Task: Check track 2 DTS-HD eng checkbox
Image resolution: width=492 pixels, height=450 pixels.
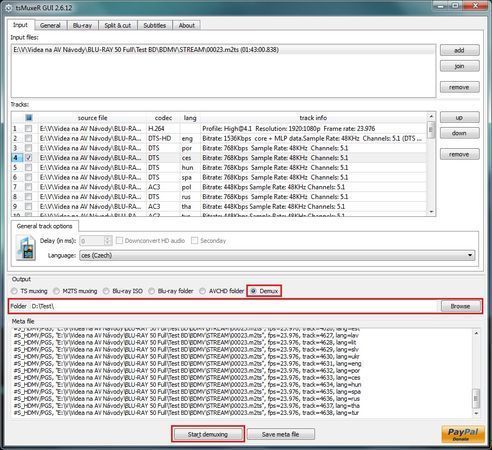Action: (x=29, y=138)
